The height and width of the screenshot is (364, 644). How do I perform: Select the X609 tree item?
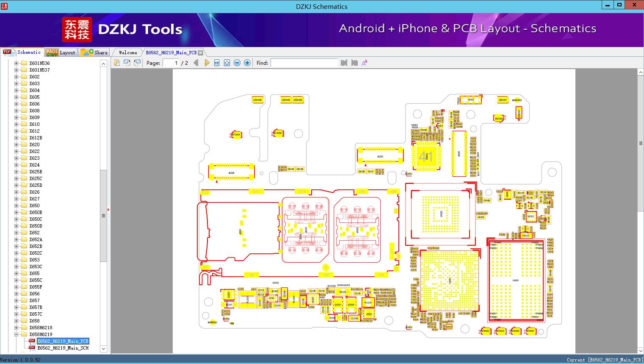tap(34, 117)
